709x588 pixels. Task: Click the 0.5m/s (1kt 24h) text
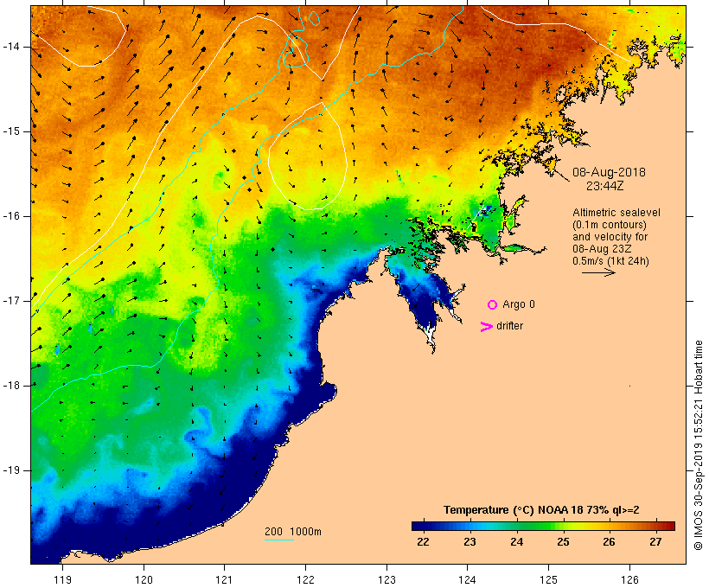[x=610, y=261]
